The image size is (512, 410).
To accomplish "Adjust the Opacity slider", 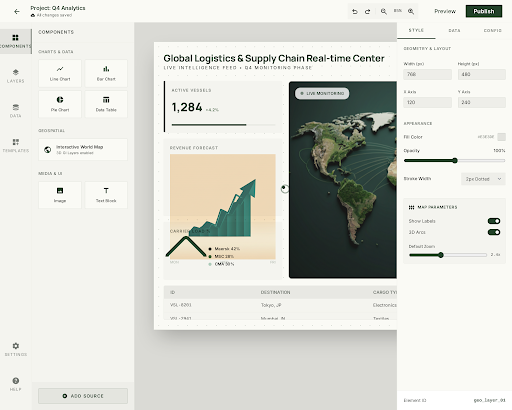I will [x=454, y=161].
